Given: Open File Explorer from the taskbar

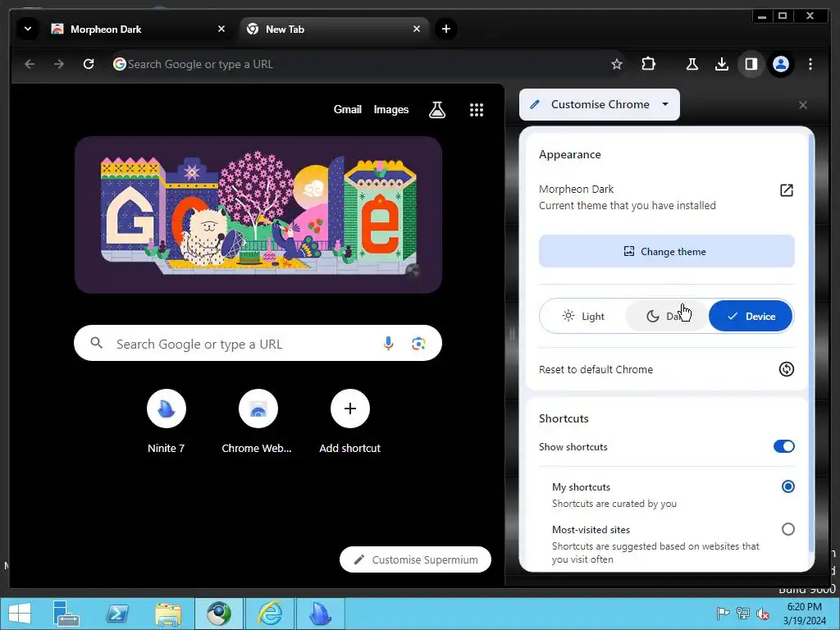Looking at the screenshot, I should (x=167, y=614).
